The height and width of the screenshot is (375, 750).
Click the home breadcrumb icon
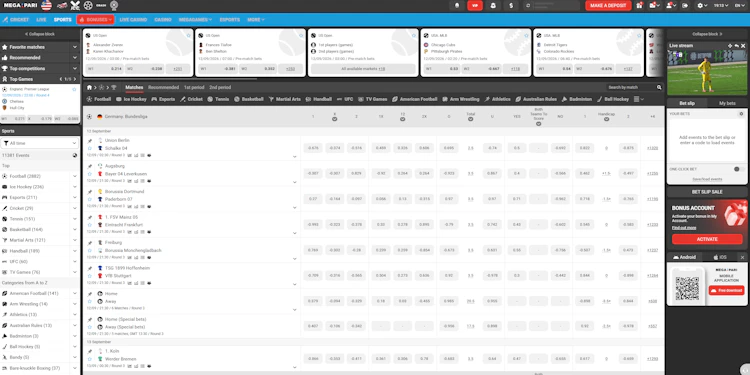coord(89,88)
